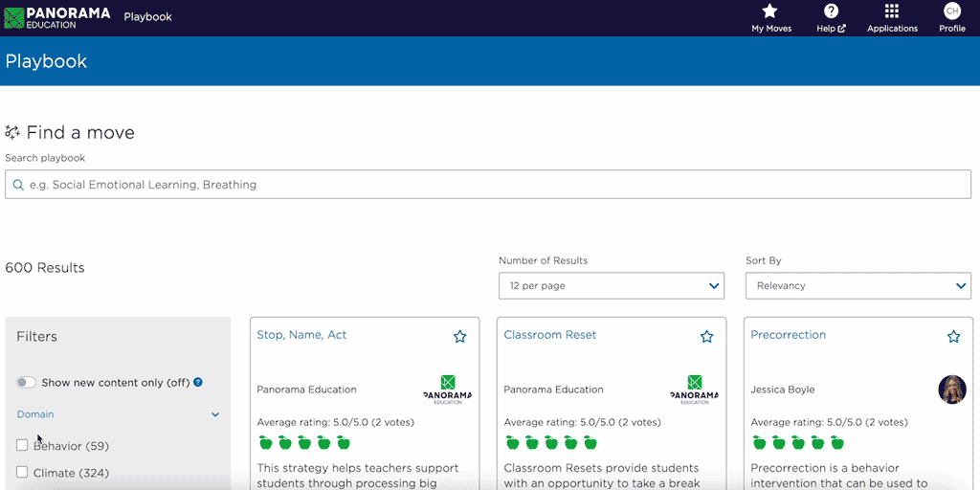Open the Profile avatar menu
This screenshot has width=980, height=490.
coord(951,11)
